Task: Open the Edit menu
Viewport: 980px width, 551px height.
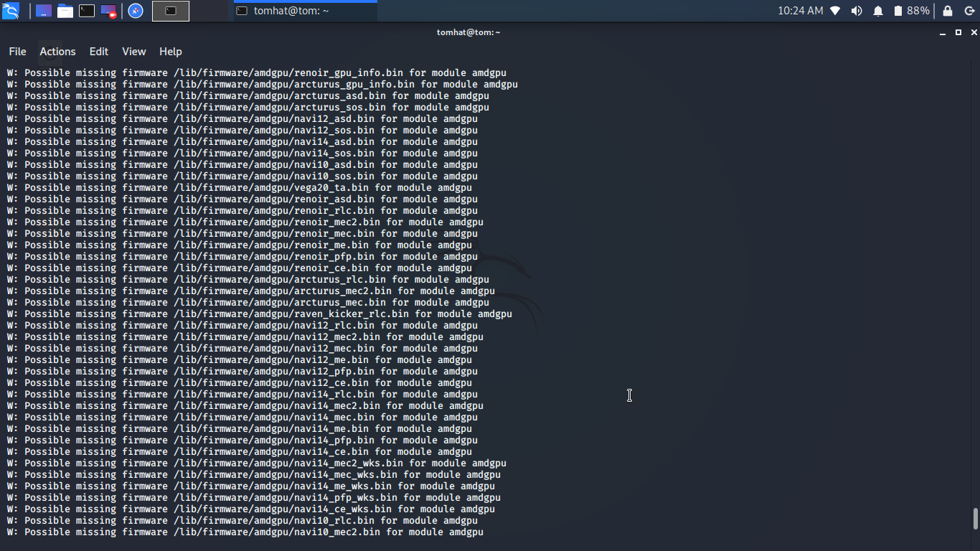Action: 99,52
